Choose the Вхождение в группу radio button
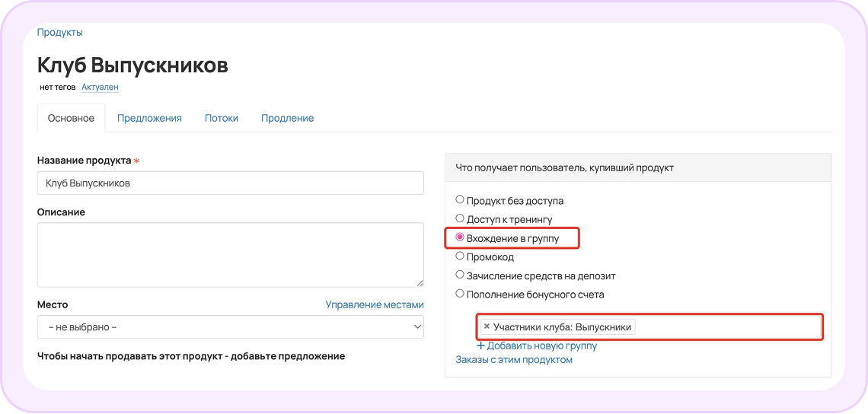Screen dimensions: 868x414 click(459, 237)
